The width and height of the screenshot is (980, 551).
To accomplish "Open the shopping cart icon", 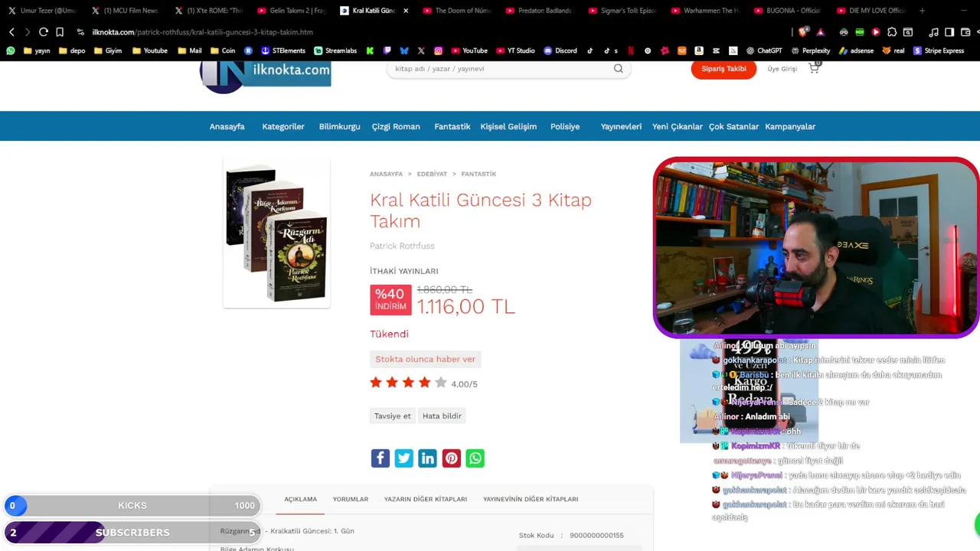I will pyautogui.click(x=814, y=68).
